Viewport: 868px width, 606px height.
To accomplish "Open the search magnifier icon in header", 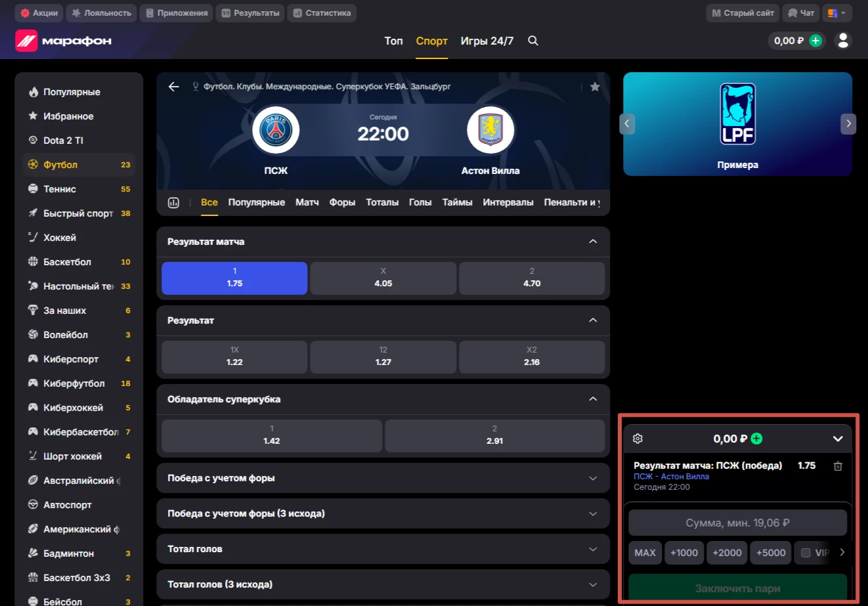I will coord(533,41).
